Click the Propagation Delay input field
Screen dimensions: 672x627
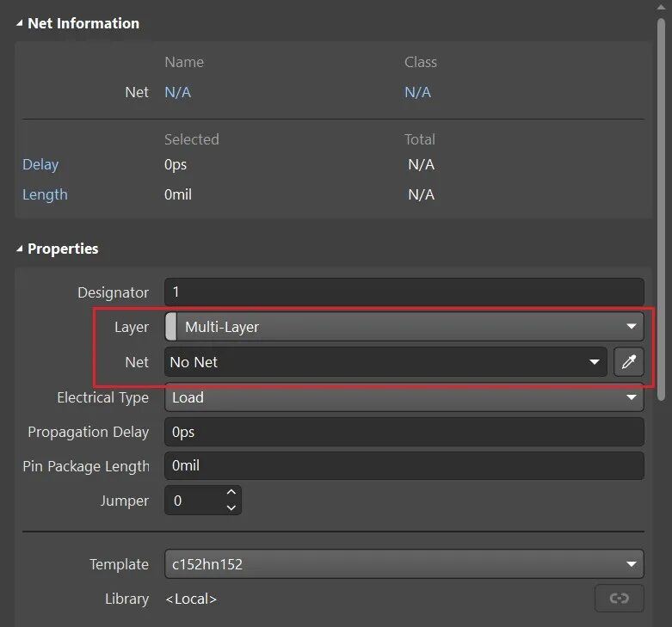click(x=403, y=432)
